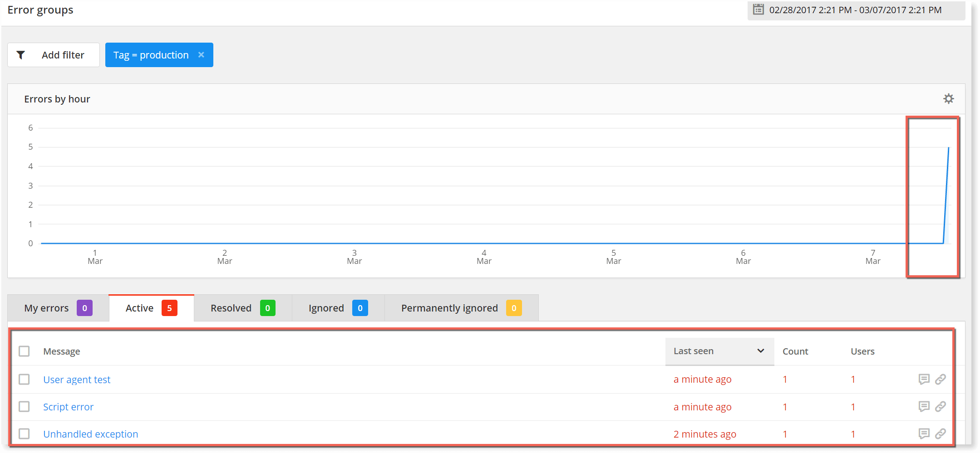Click the Tag = production filter chip
980x453 pixels.
coord(159,55)
